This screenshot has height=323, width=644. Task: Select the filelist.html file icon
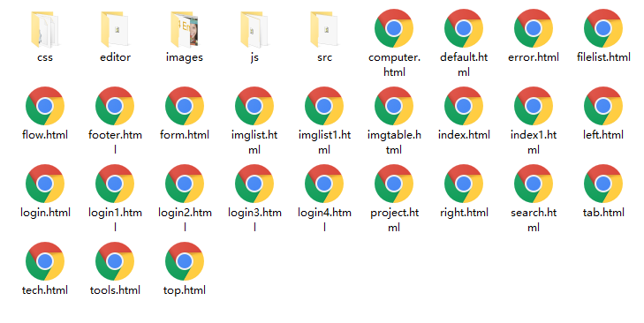pos(603,28)
